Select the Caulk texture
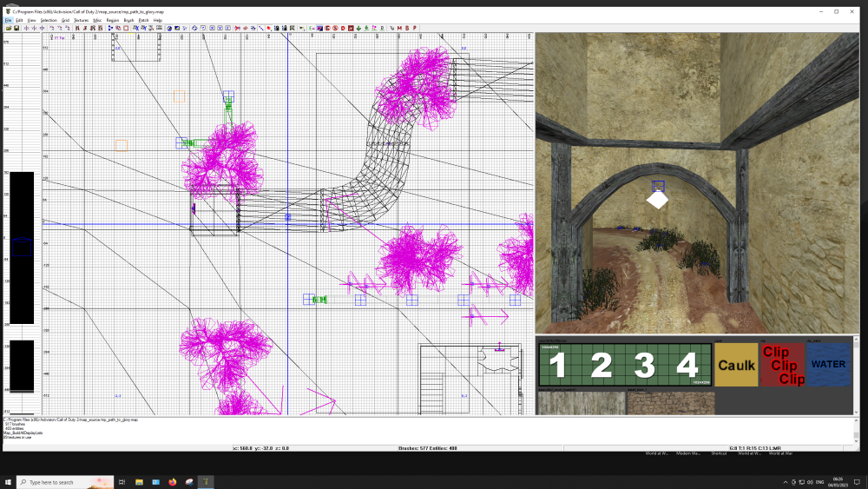Screen dimensions: 868x489 (736, 365)
